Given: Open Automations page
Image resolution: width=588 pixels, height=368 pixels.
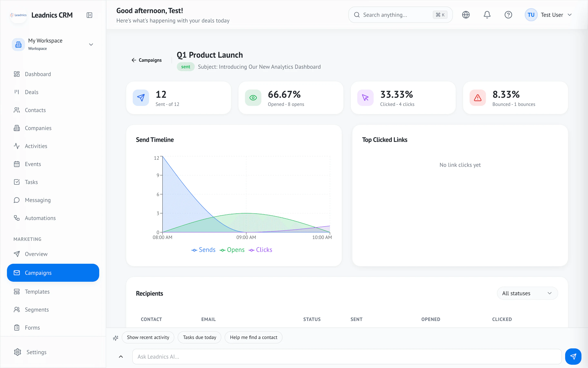Looking at the screenshot, I should [x=53, y=218].
